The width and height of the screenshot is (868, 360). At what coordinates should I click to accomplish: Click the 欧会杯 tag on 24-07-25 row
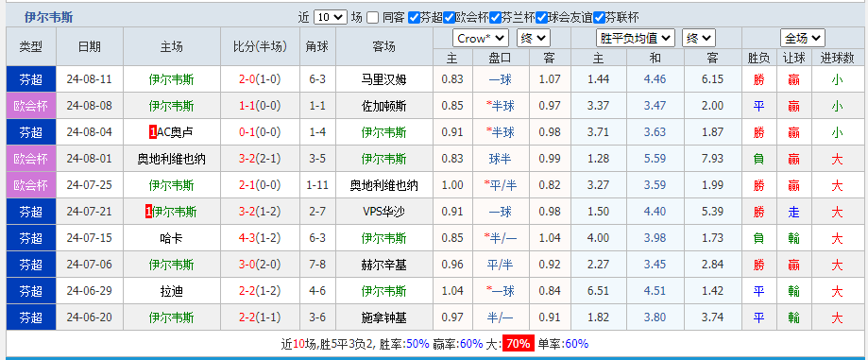pos(31,185)
